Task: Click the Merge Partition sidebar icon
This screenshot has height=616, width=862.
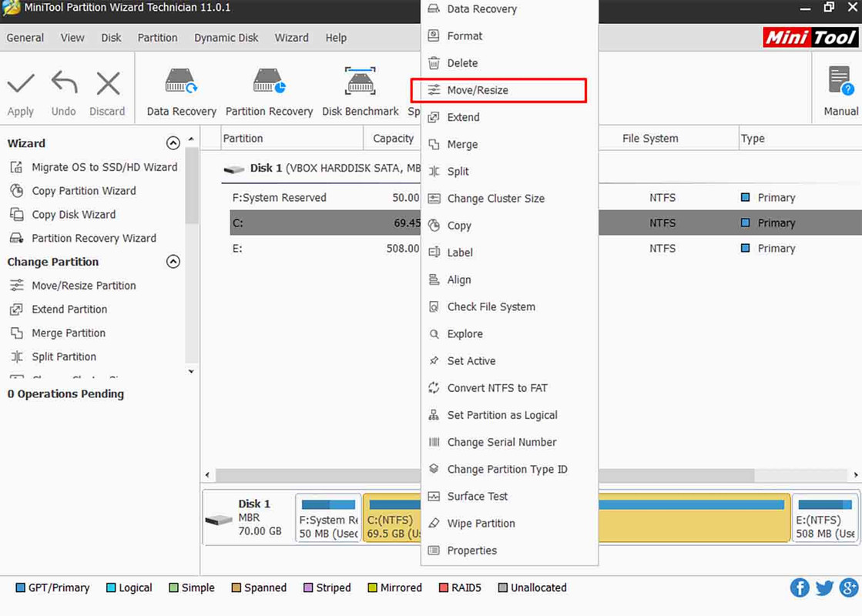Action: (17, 333)
